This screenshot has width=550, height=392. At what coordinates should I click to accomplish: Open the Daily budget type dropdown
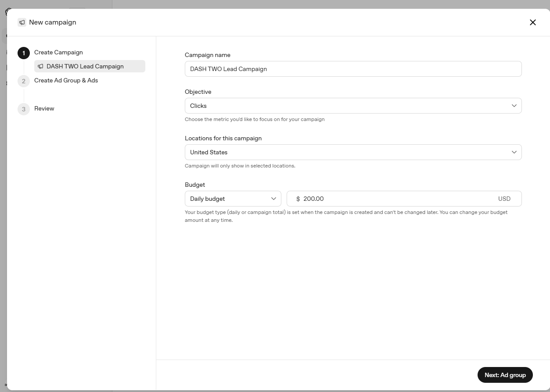tap(233, 199)
